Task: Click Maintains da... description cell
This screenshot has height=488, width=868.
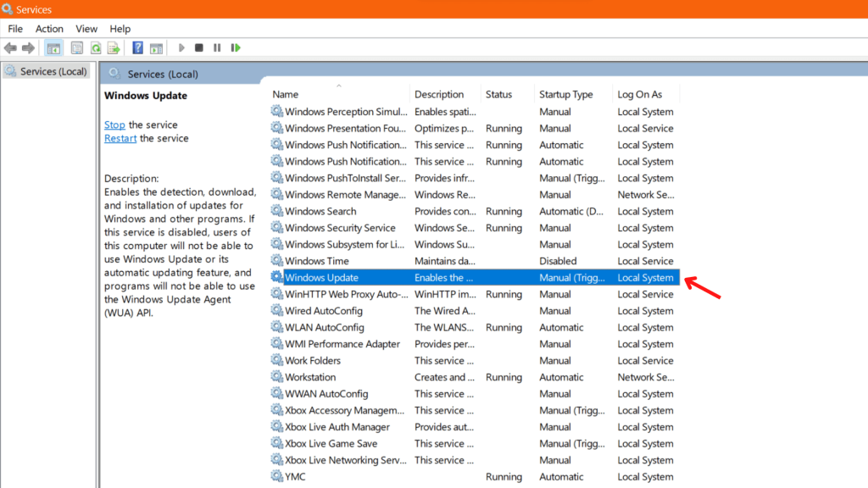Action: click(444, 261)
